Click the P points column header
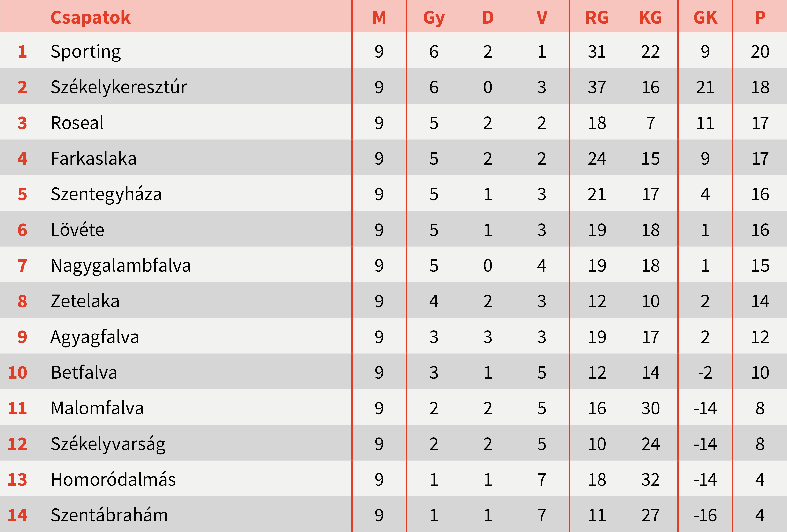 point(760,18)
